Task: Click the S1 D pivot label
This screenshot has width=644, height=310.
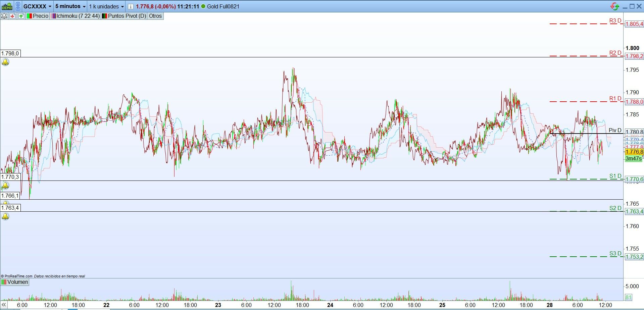Action: (x=615, y=176)
